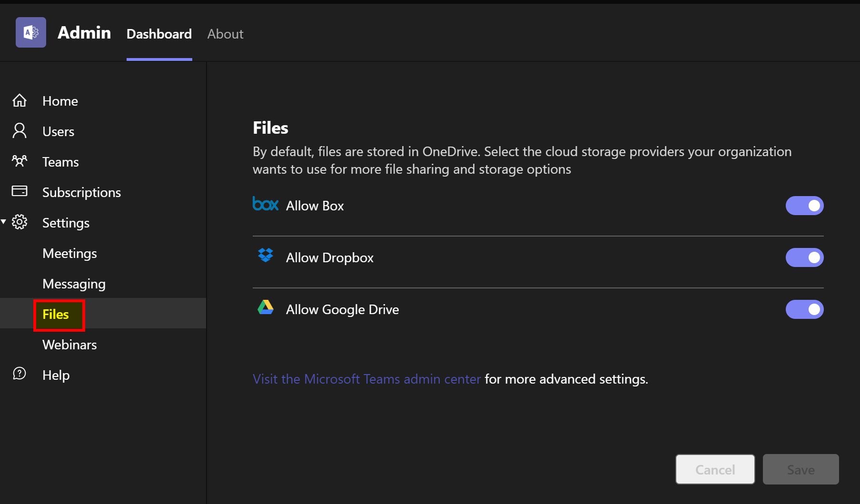Image resolution: width=860 pixels, height=504 pixels.
Task: Click the Settings gear icon
Action: pos(20,222)
